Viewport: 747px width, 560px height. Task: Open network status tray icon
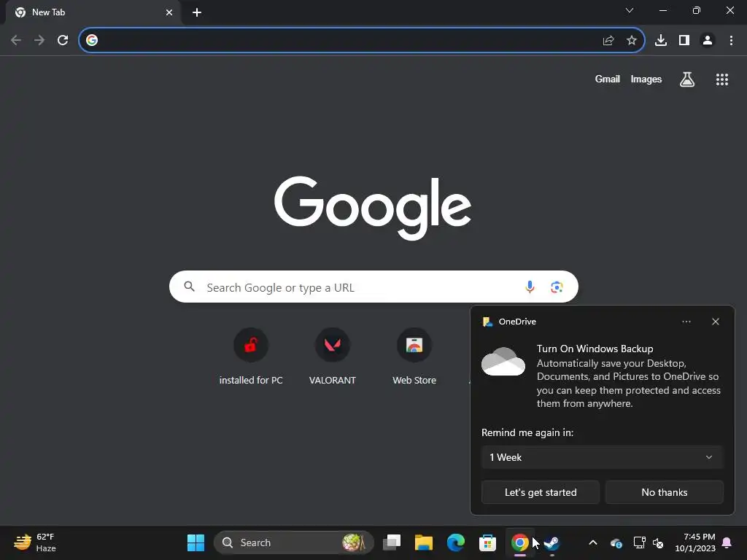[639, 542]
